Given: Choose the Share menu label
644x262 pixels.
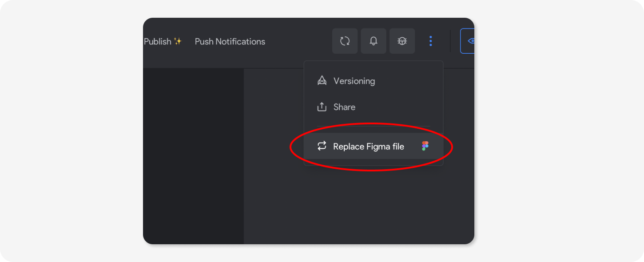Looking at the screenshot, I should pos(344,107).
